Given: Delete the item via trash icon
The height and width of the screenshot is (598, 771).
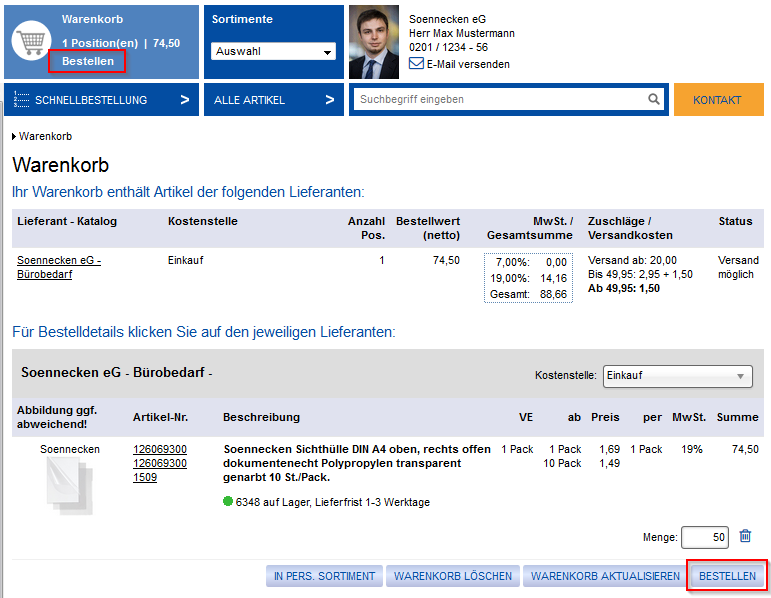Looking at the screenshot, I should tap(745, 536).
